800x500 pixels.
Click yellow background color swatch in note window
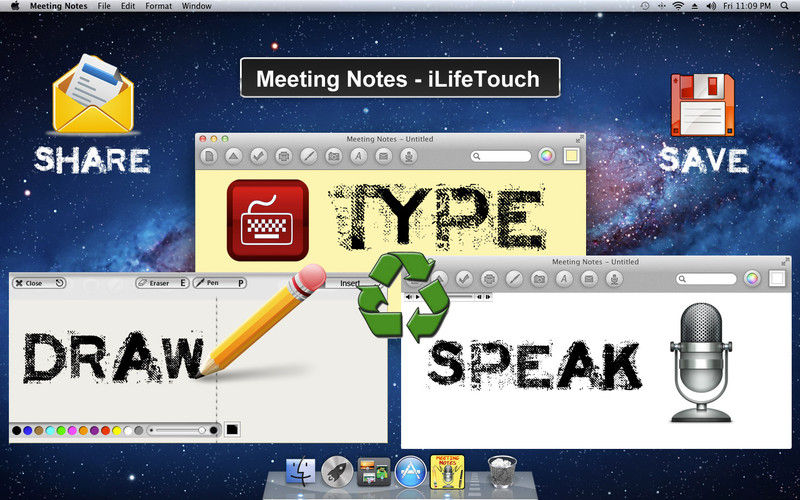571,156
